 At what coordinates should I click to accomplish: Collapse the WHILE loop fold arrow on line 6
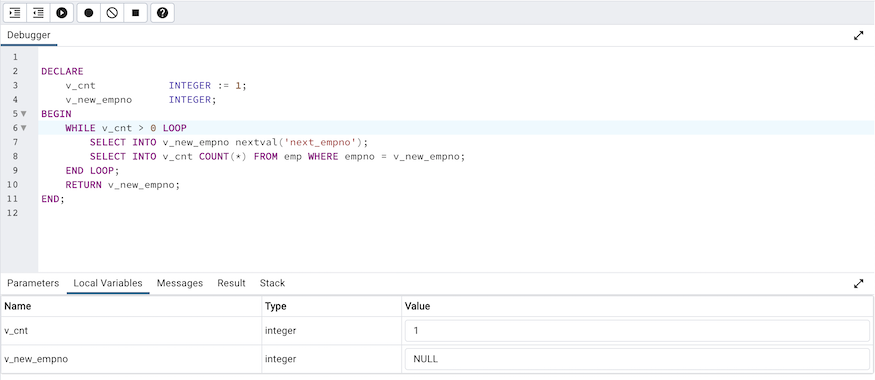(23, 128)
